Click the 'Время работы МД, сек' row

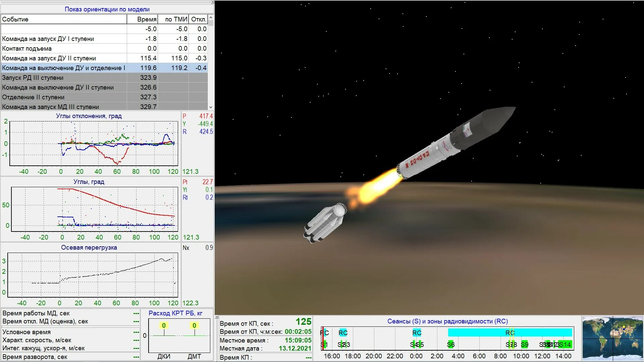pos(70,313)
